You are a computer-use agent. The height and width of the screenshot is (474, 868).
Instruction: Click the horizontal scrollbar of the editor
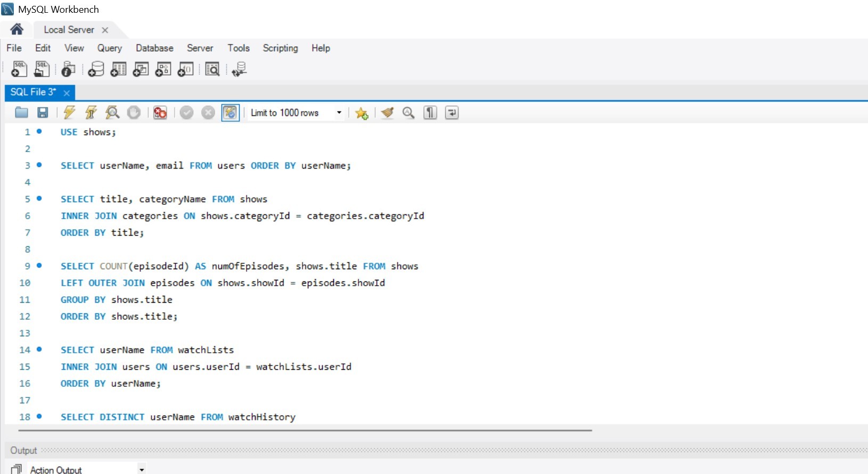pos(305,430)
